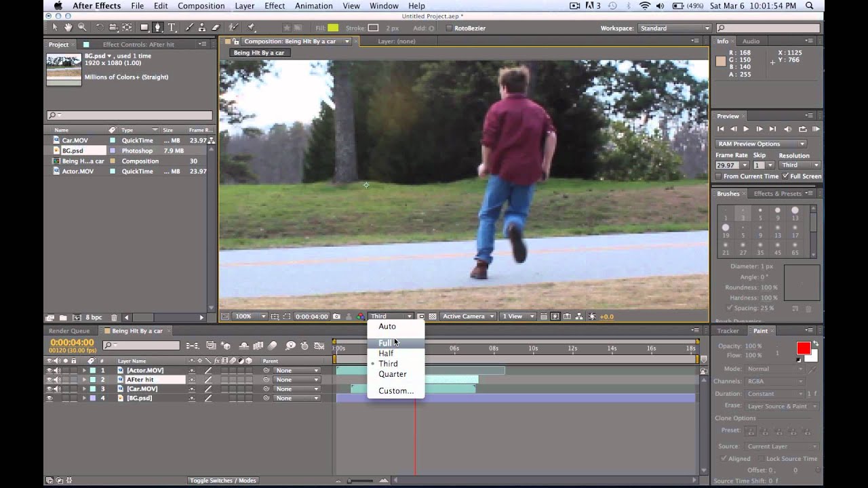Select the Puppet Pin tool

coord(251,28)
